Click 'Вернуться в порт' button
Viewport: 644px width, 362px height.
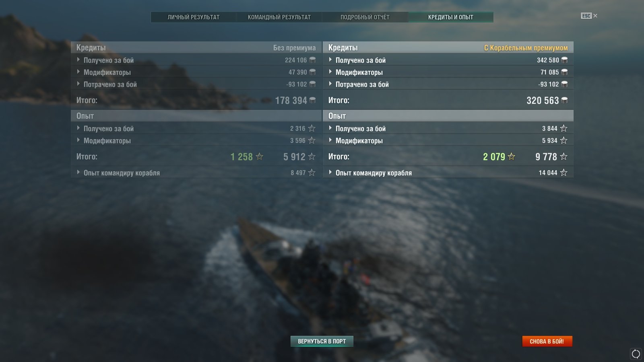tap(322, 341)
